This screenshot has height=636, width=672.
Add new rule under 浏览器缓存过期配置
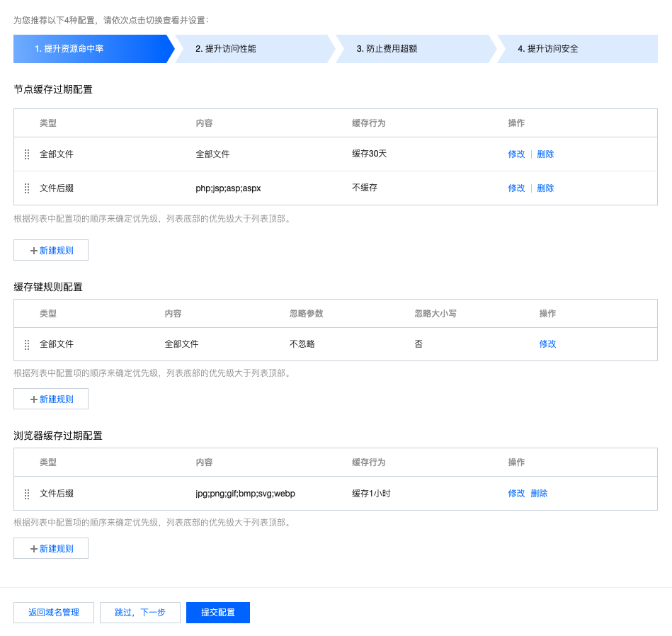[51, 549]
